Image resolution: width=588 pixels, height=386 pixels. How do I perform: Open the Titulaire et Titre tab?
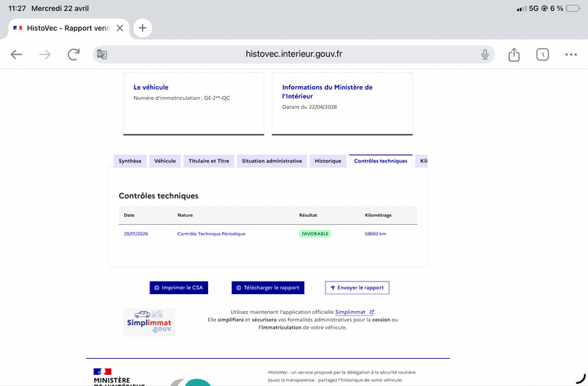209,161
